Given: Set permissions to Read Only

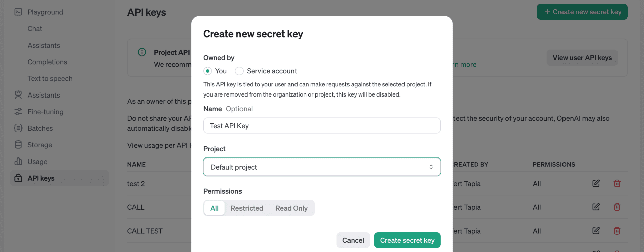Looking at the screenshot, I should [x=291, y=208].
